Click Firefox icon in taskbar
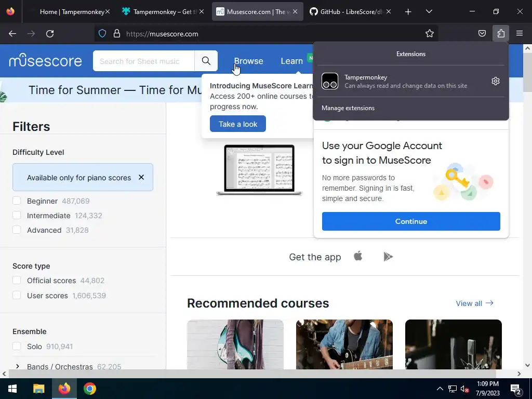The width and height of the screenshot is (532, 399). point(64,389)
